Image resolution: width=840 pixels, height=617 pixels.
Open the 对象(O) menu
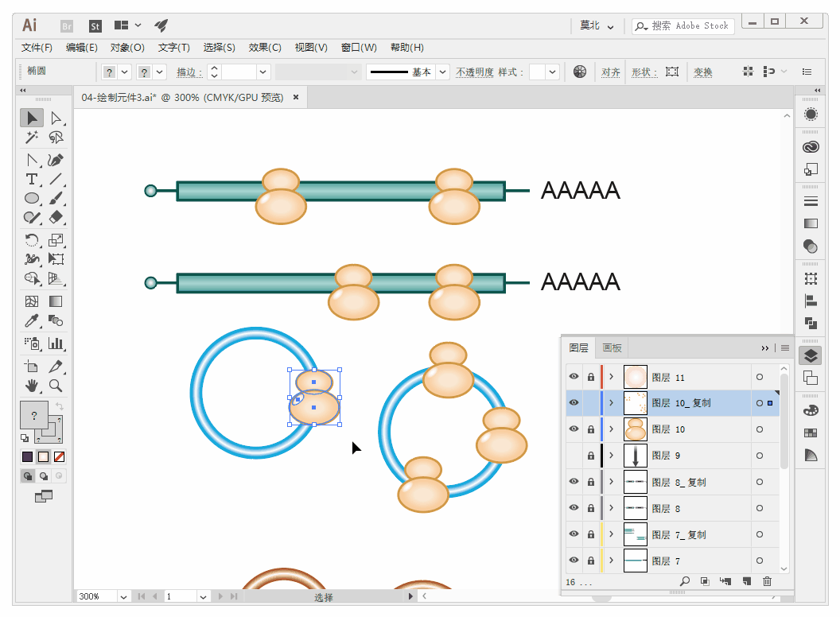(127, 48)
